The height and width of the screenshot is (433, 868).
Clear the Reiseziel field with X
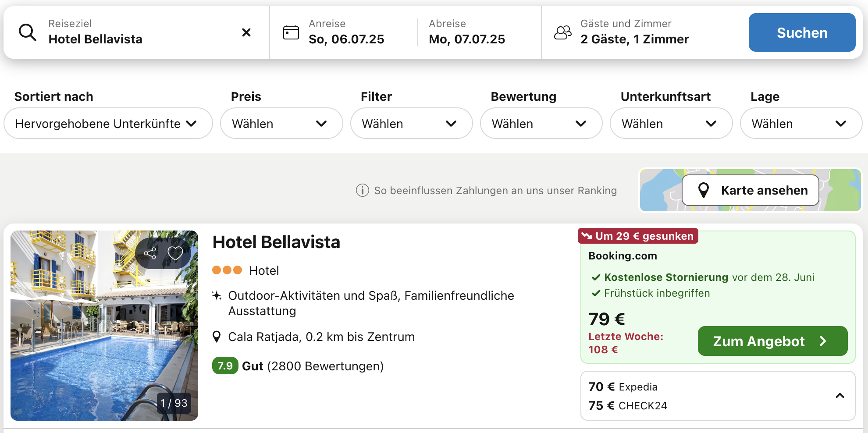(246, 32)
